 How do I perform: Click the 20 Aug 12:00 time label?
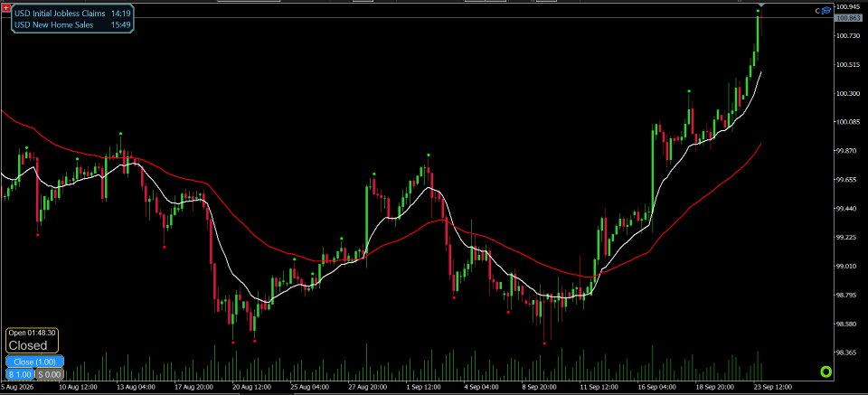pyautogui.click(x=250, y=387)
